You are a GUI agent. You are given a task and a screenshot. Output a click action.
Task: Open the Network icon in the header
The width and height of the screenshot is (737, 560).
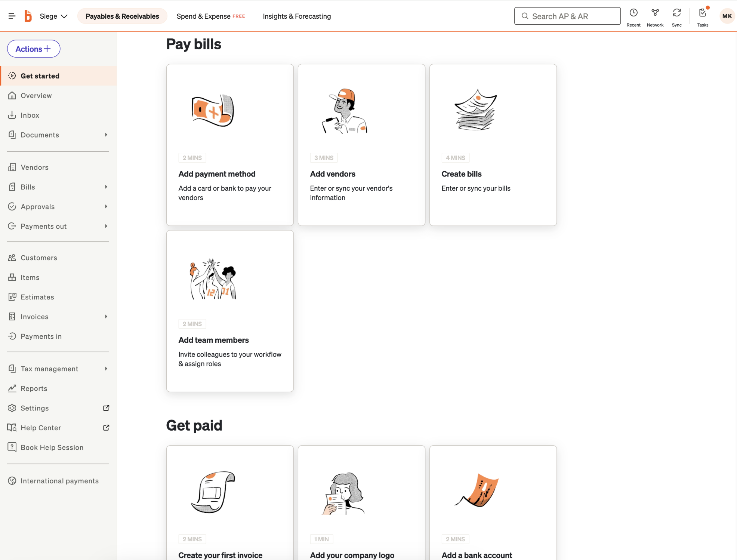655,16
